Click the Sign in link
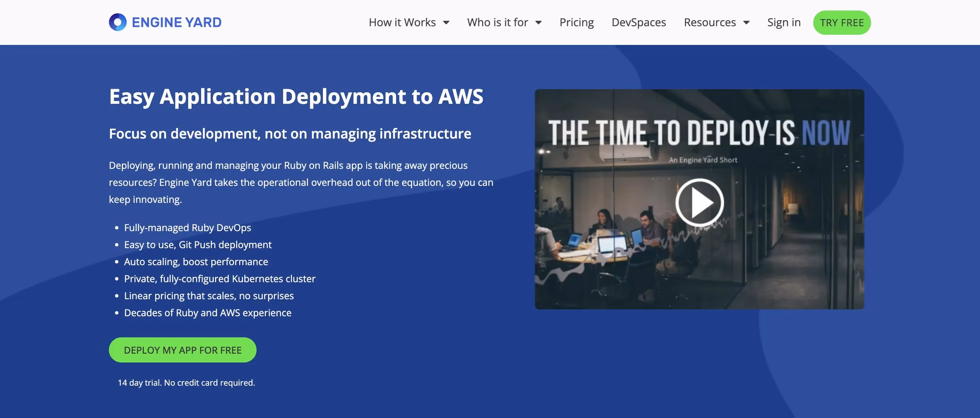The height and width of the screenshot is (418, 980). point(784,22)
